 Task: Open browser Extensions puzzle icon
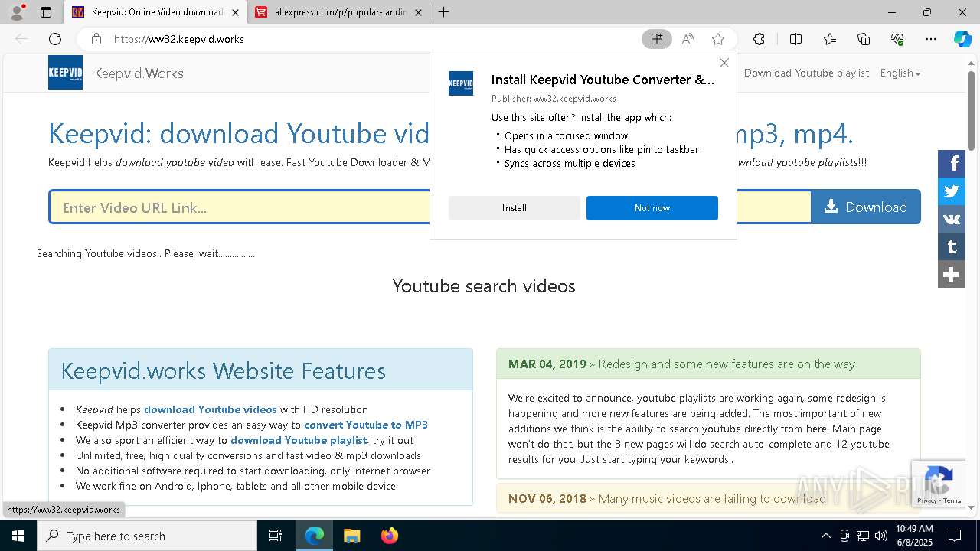tap(759, 39)
